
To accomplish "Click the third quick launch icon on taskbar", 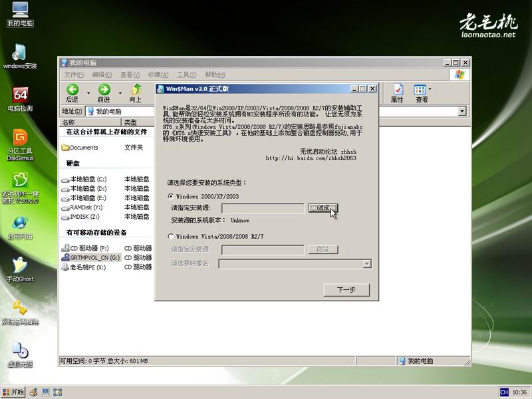I will click(58, 392).
